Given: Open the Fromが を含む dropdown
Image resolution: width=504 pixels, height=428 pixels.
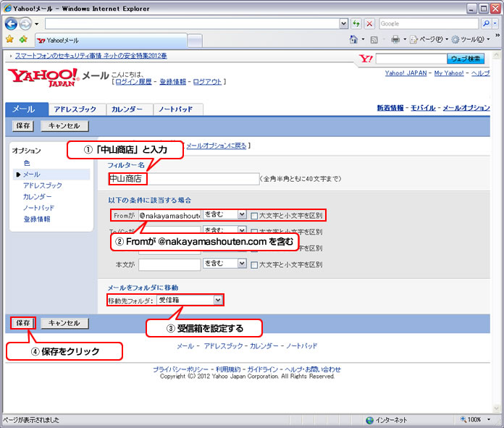Looking at the screenshot, I should pyautogui.click(x=224, y=214).
